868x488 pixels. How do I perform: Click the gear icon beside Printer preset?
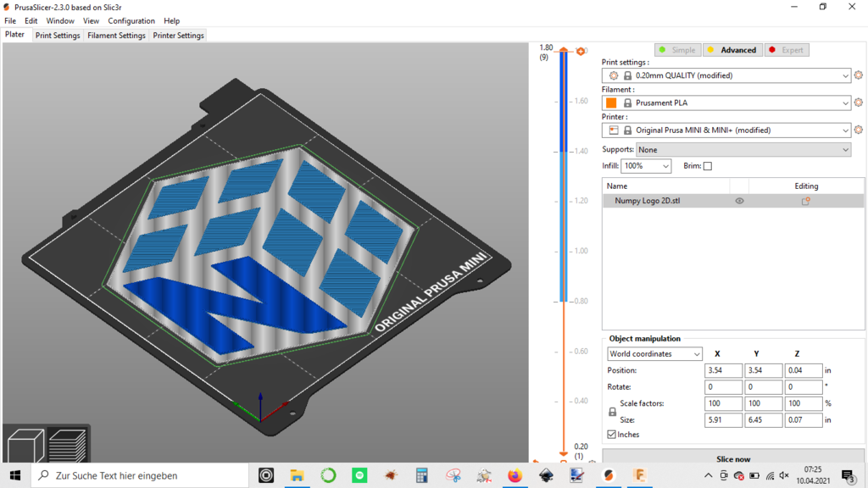[x=858, y=130]
